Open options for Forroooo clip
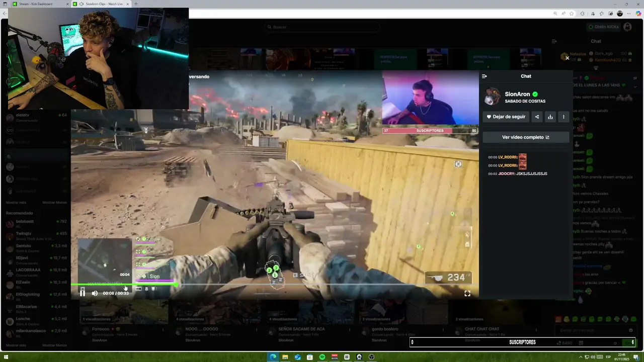 click(x=164, y=330)
